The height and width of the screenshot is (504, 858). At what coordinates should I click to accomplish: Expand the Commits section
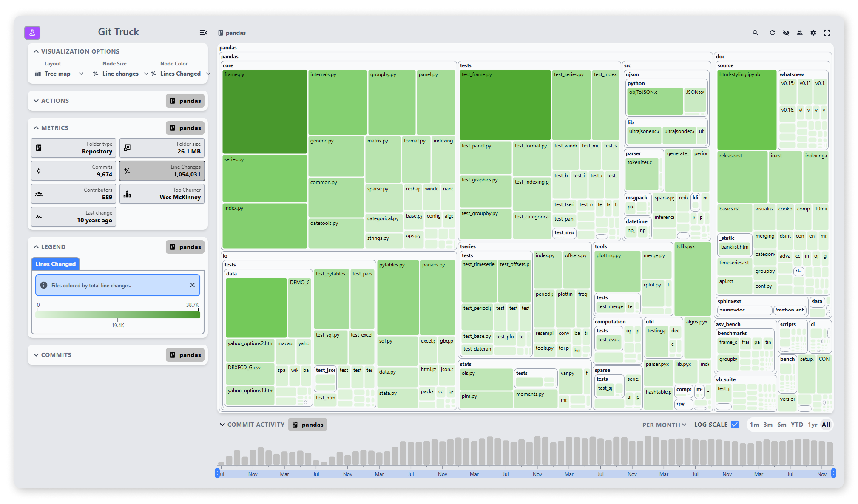coord(53,355)
